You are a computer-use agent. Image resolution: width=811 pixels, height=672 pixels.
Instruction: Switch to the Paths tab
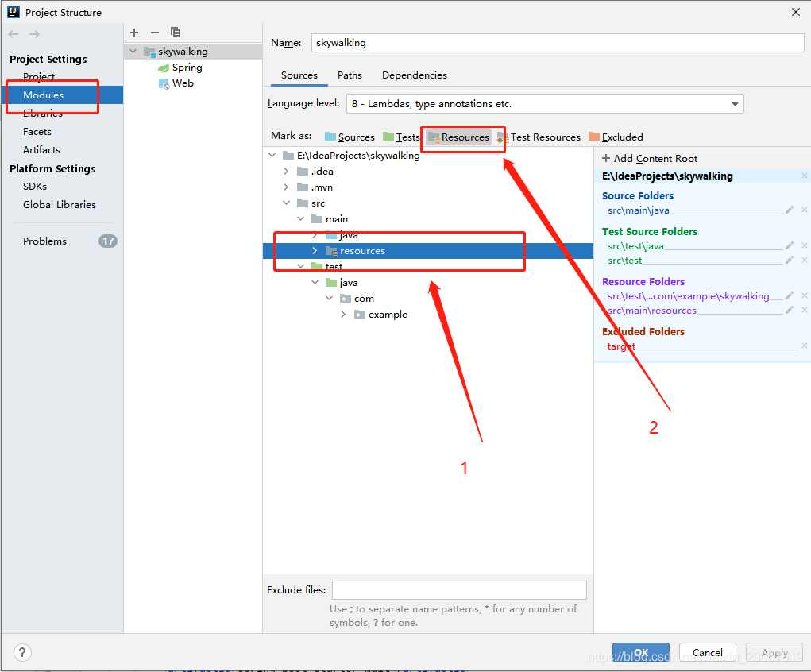coord(350,75)
